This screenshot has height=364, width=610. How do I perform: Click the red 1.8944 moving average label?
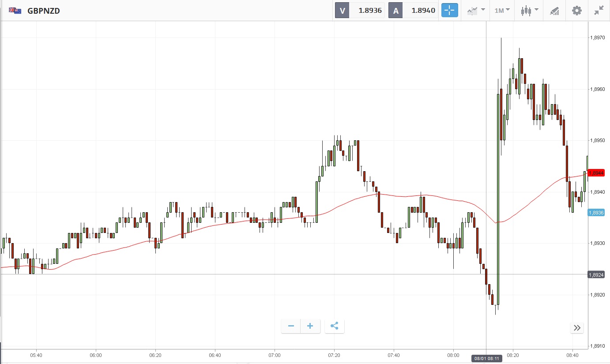(x=596, y=173)
